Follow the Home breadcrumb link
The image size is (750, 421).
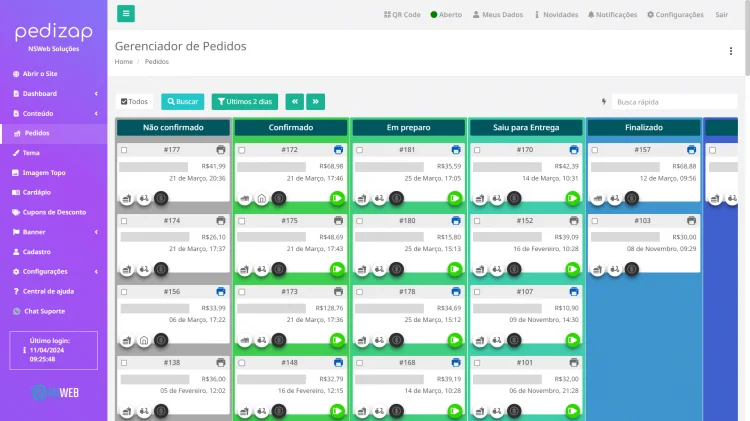123,62
